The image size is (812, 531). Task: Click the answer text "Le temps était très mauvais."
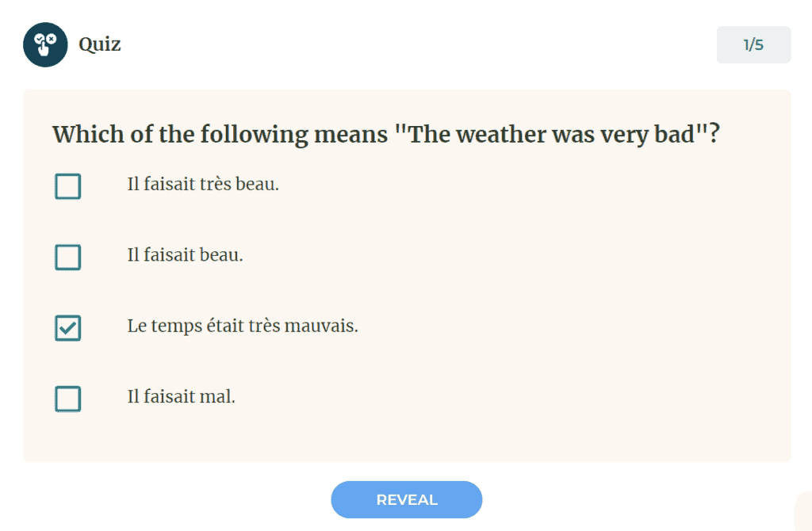coord(243,326)
